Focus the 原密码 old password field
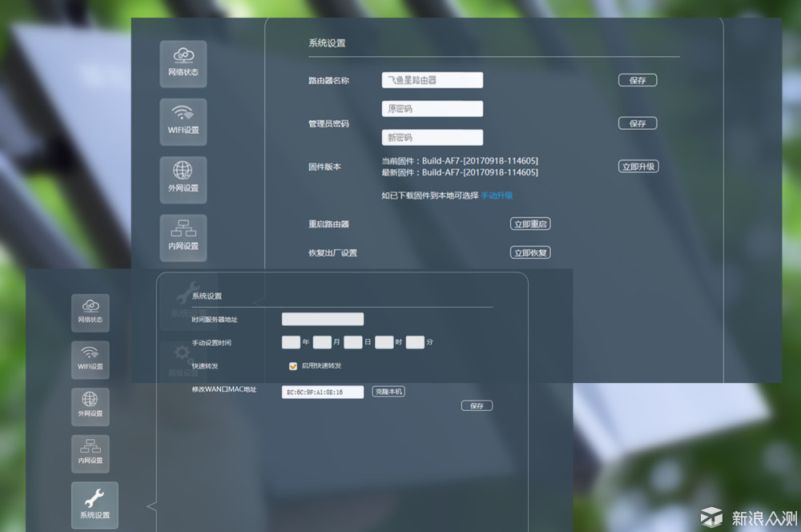This screenshot has height=532, width=801. coord(433,109)
